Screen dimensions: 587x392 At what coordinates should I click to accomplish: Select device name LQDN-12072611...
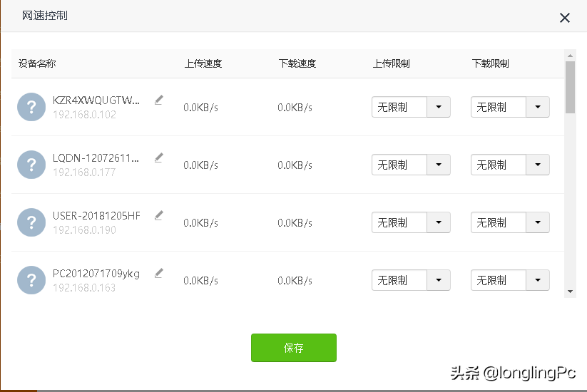click(x=96, y=158)
